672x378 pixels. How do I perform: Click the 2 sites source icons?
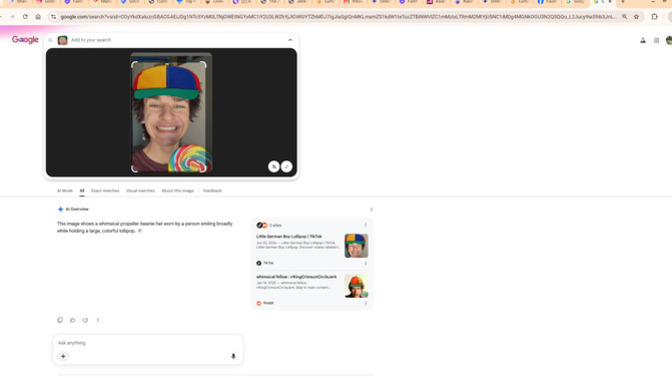pos(262,225)
